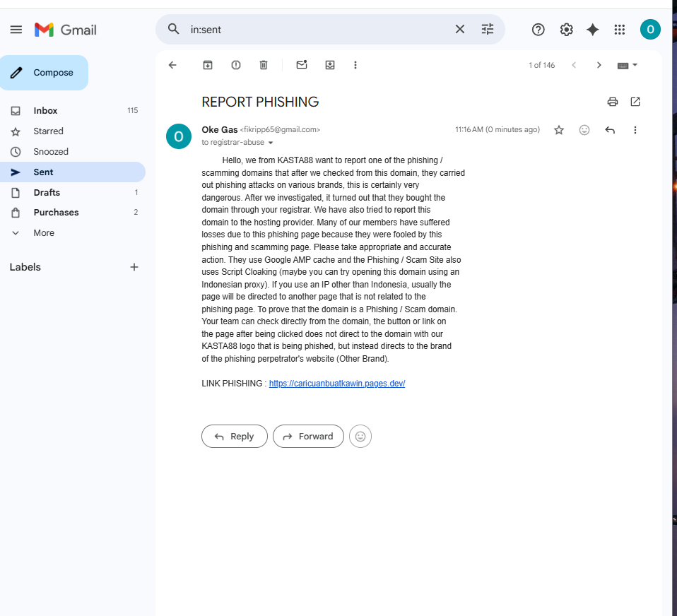Go to older message arrow

click(x=599, y=65)
